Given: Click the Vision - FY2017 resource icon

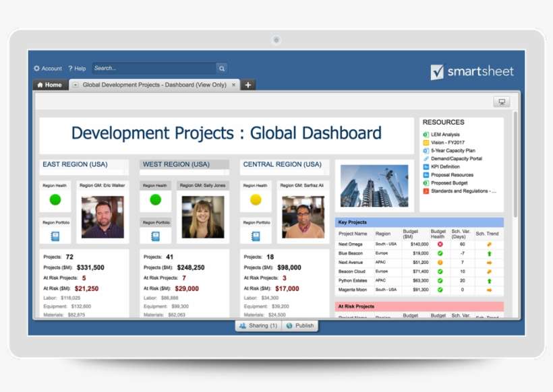Looking at the screenshot, I should [x=426, y=142].
